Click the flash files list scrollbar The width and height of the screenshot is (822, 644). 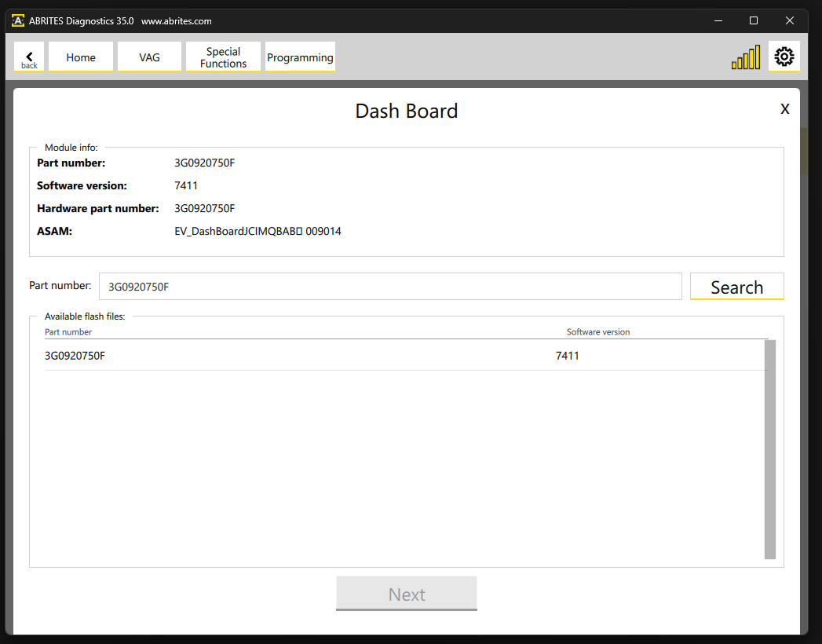[x=769, y=449]
